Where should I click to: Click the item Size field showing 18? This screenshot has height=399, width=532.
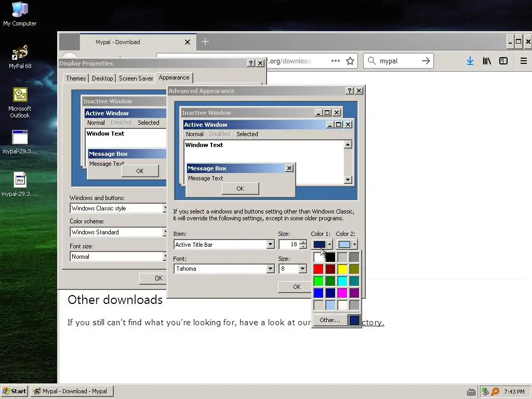tap(289, 244)
